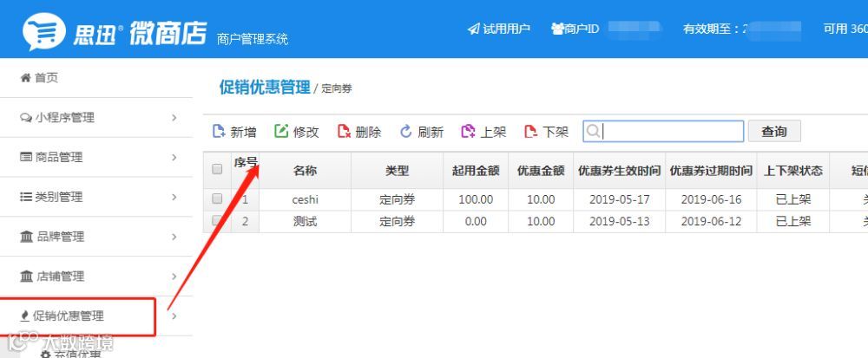
Task: Click the 上架 publish icon
Action: click(x=469, y=132)
